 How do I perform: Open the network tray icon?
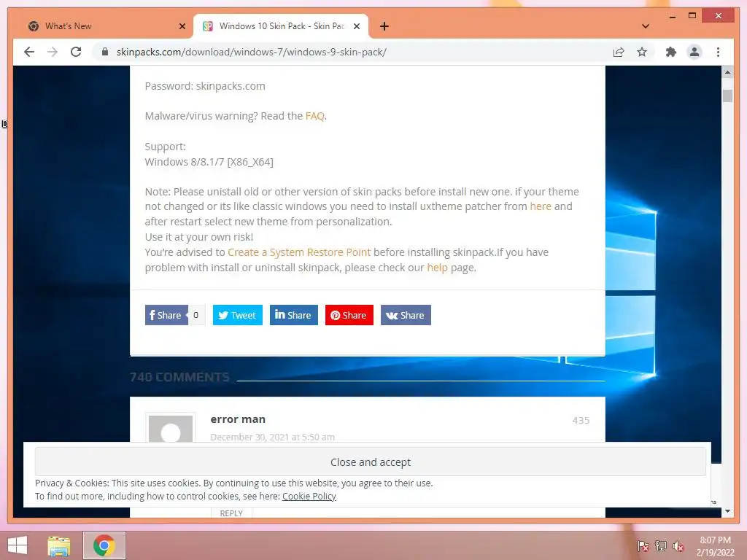coord(661,545)
